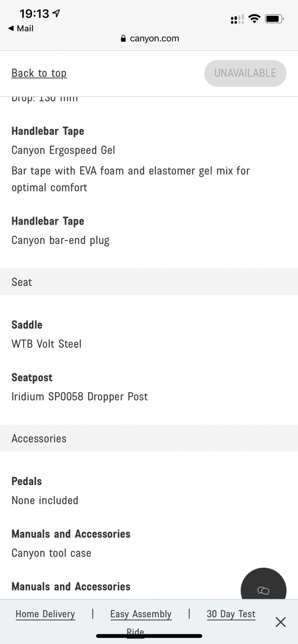
Task: Click the UNAVAILABLE button
Action: (245, 73)
